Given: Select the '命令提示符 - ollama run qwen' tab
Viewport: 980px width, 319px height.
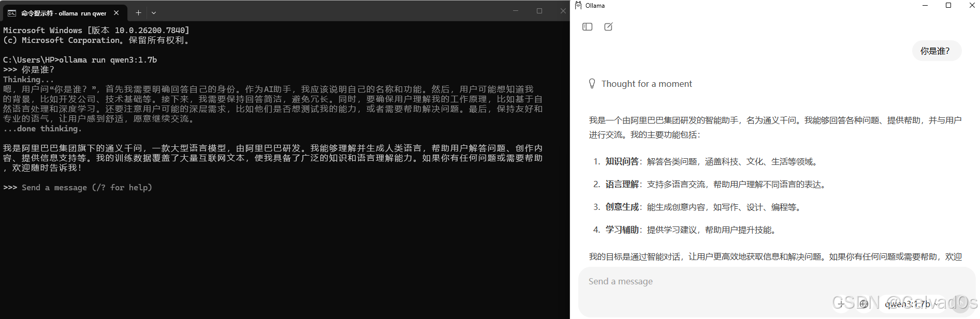Looking at the screenshot, I should pyautogui.click(x=64, y=13).
